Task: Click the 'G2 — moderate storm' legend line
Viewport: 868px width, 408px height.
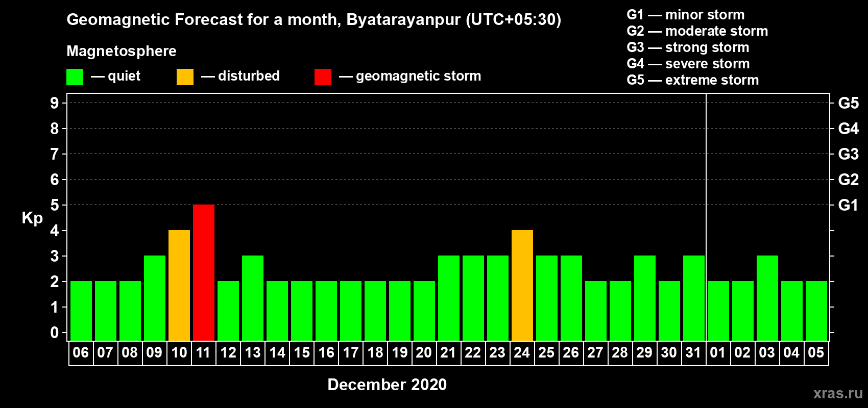Action: (x=697, y=31)
